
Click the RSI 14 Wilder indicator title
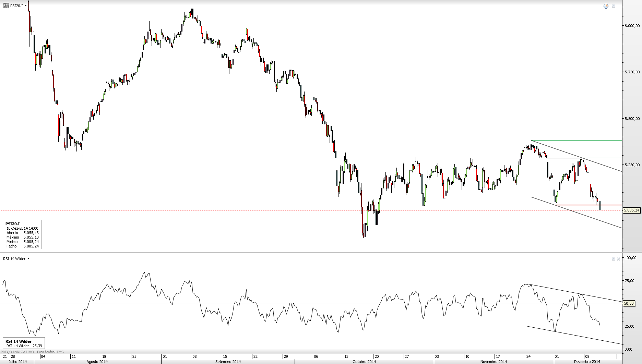[x=14, y=259]
